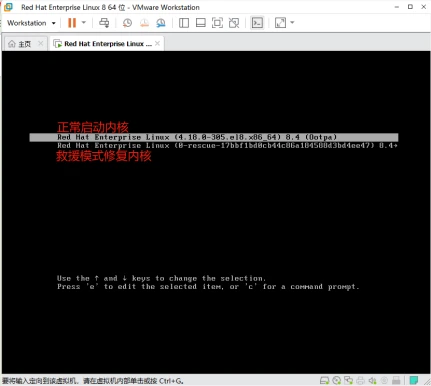Image resolution: width=431 pixels, height=386 pixels.
Task: Enter full screen mode
Action: (x=217, y=23)
